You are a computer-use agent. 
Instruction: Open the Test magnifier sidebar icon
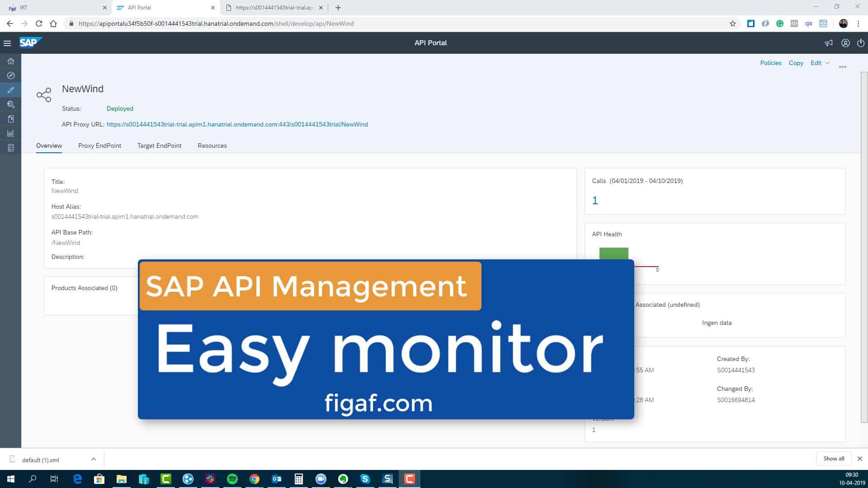click(11, 104)
